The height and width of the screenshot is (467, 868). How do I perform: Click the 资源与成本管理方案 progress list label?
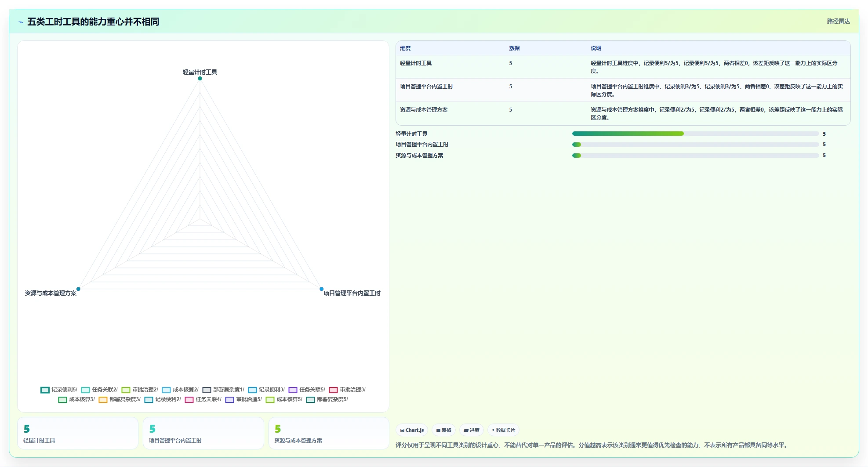419,156
